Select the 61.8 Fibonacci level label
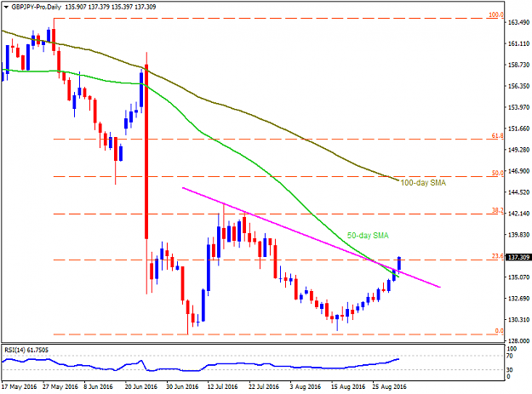532x394 pixels. click(x=497, y=135)
